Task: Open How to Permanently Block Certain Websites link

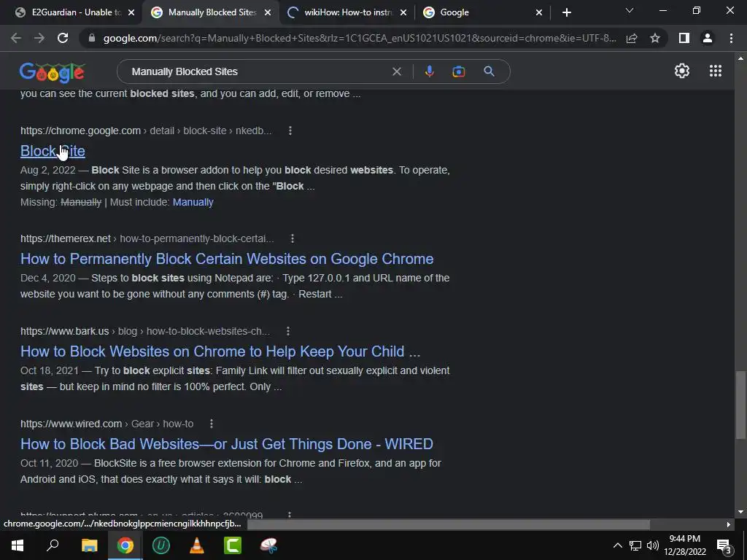Action: point(227,259)
